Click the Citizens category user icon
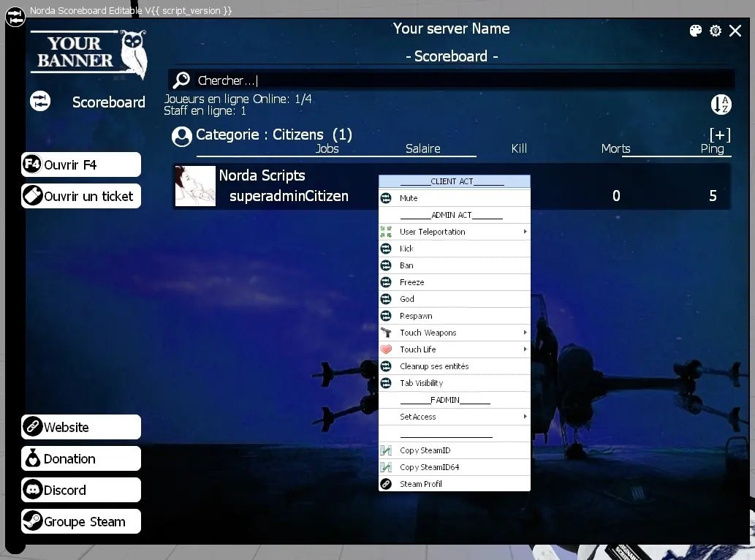 coord(181,136)
